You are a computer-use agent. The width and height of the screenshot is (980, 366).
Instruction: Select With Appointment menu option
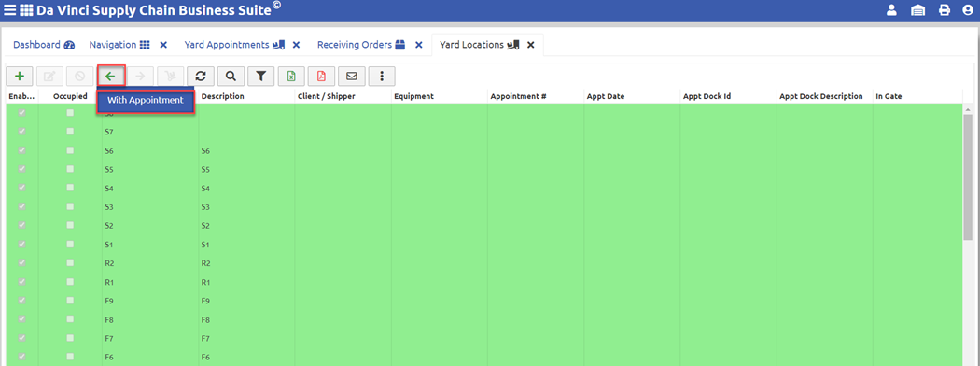145,101
